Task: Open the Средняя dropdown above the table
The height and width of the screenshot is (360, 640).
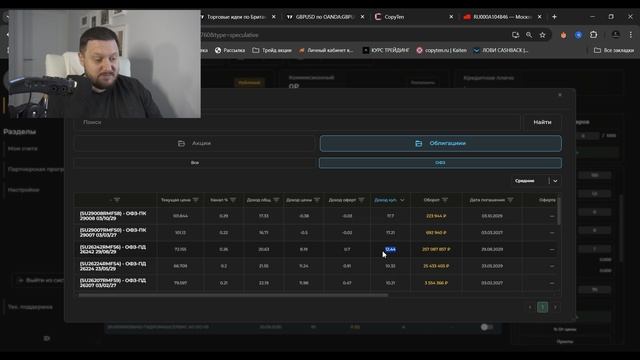Action: coord(536,180)
